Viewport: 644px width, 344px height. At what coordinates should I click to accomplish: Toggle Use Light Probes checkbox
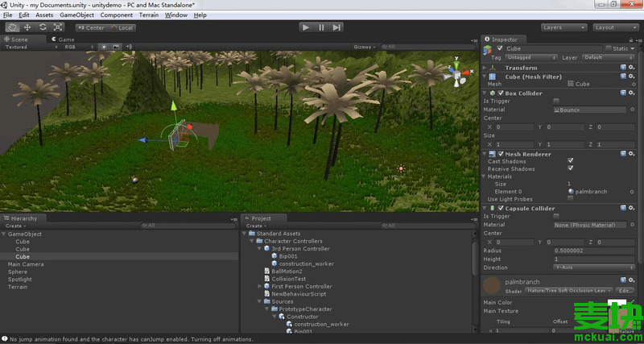(x=571, y=199)
